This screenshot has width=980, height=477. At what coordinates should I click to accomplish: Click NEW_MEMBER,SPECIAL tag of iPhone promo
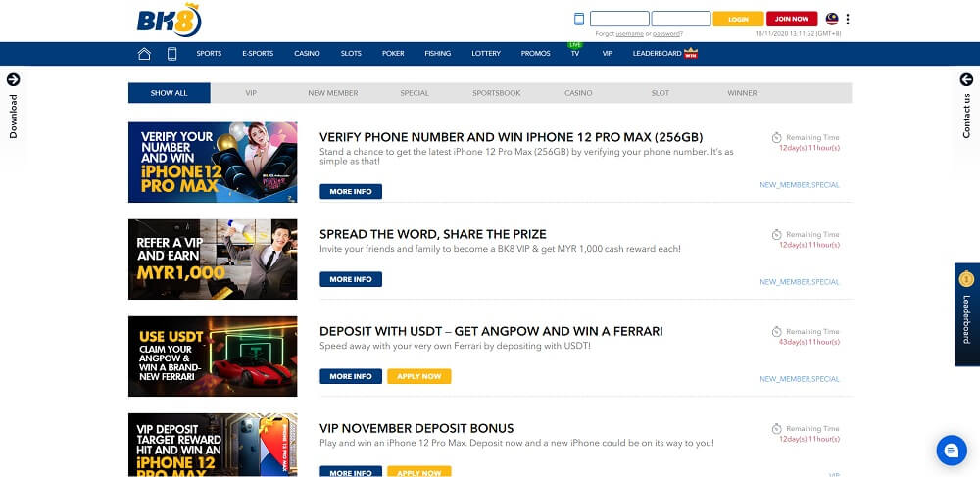point(800,185)
